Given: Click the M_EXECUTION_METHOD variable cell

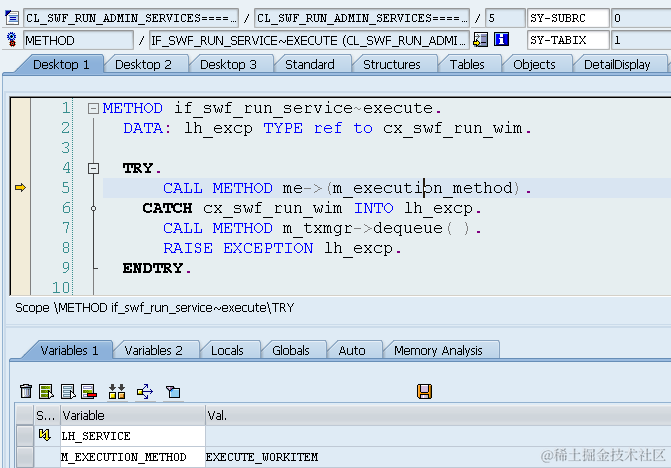Looking at the screenshot, I should 133,457.
